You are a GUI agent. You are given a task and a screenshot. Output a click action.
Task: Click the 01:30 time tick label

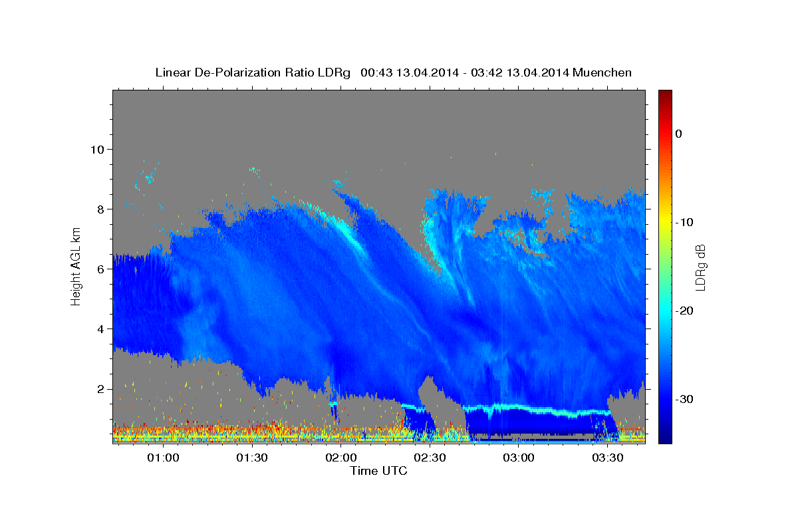[x=252, y=458]
